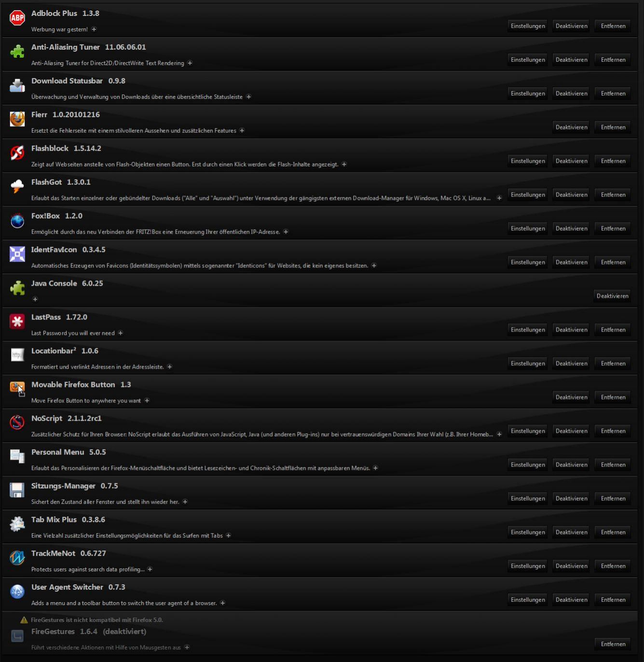Image resolution: width=644 pixels, height=662 pixels.
Task: Select the Movable Firefox Button entry
Action: pyautogui.click(x=319, y=392)
